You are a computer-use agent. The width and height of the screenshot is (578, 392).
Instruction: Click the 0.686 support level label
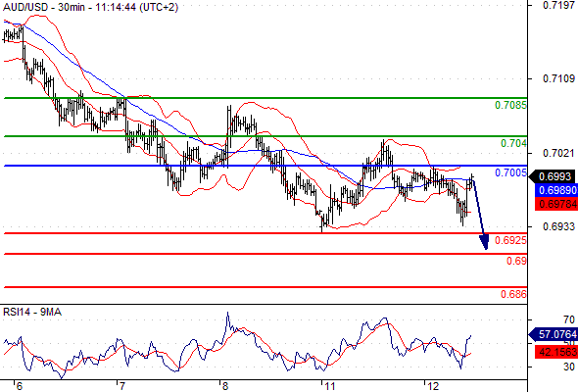[513, 294]
